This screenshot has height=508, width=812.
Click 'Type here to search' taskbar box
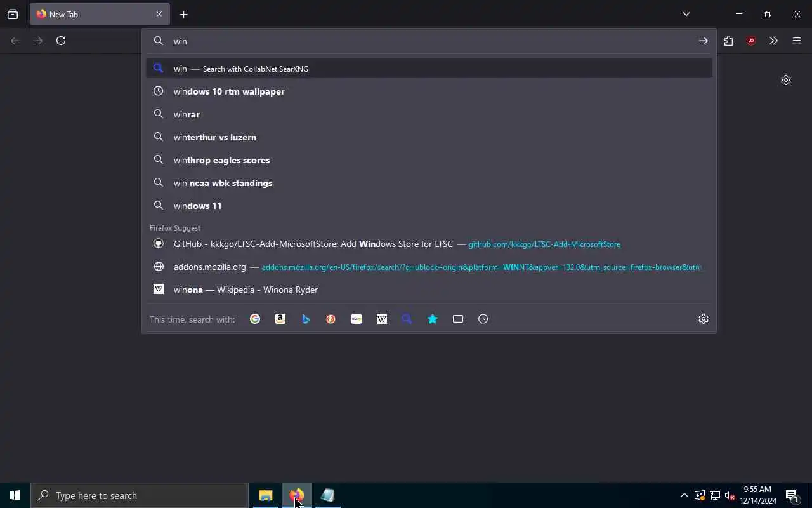tap(140, 495)
